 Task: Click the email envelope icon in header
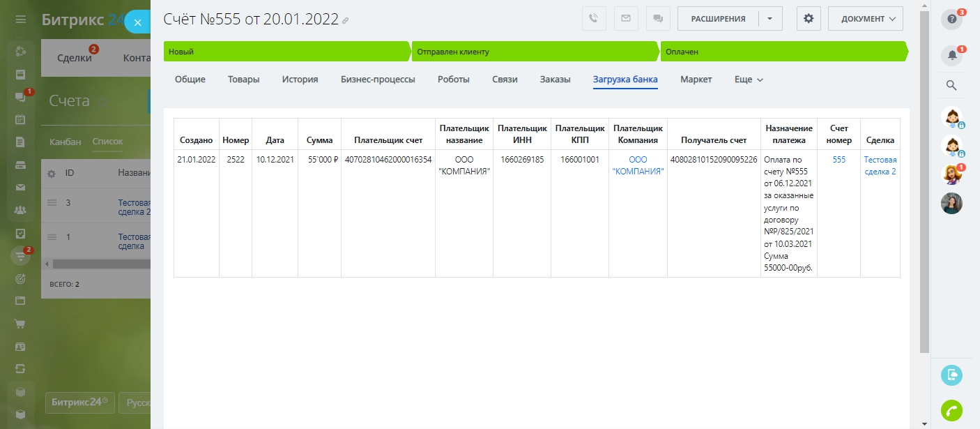click(625, 19)
